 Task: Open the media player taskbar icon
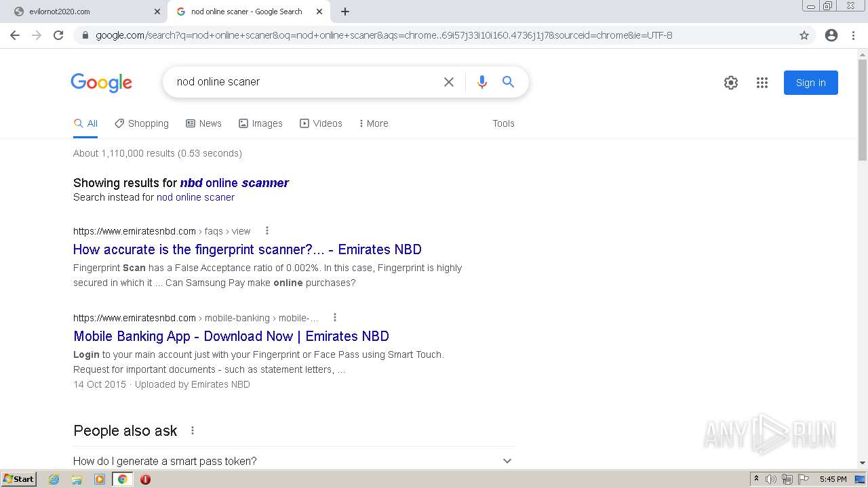tap(100, 479)
